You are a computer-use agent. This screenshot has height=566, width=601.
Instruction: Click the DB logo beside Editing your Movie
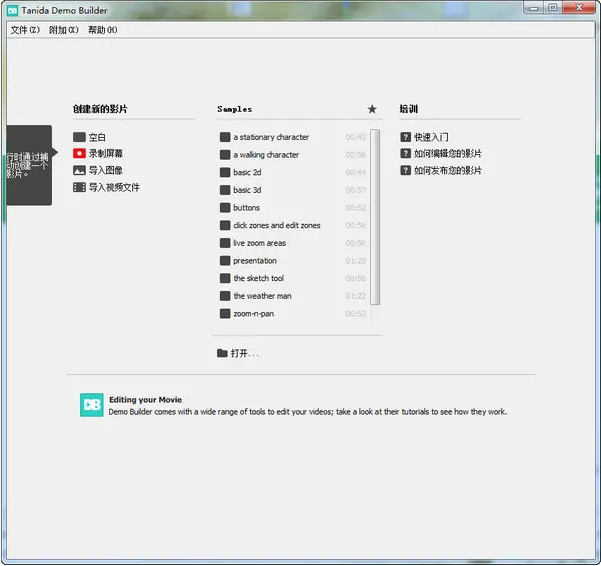pyautogui.click(x=92, y=405)
